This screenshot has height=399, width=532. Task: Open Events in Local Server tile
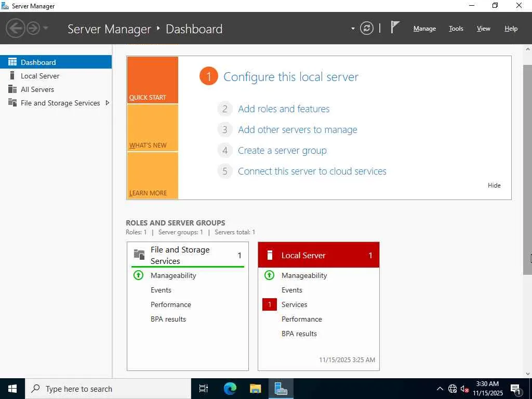(292, 290)
